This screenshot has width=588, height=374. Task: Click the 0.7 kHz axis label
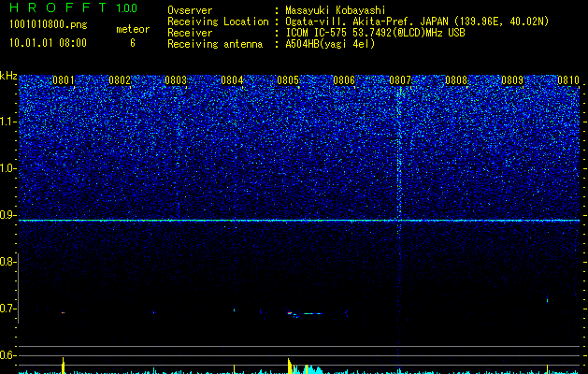tap(7, 309)
